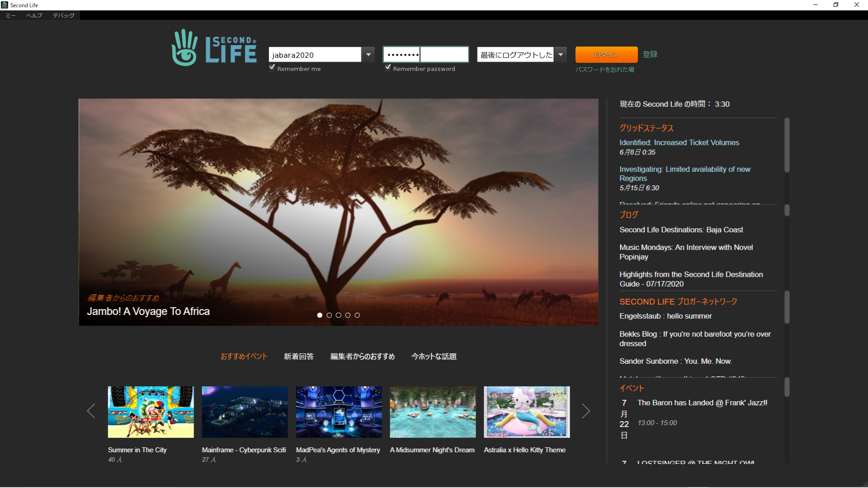Click the Second Life time 3:30 text
Viewport: 868px width, 488px height.
(675, 104)
